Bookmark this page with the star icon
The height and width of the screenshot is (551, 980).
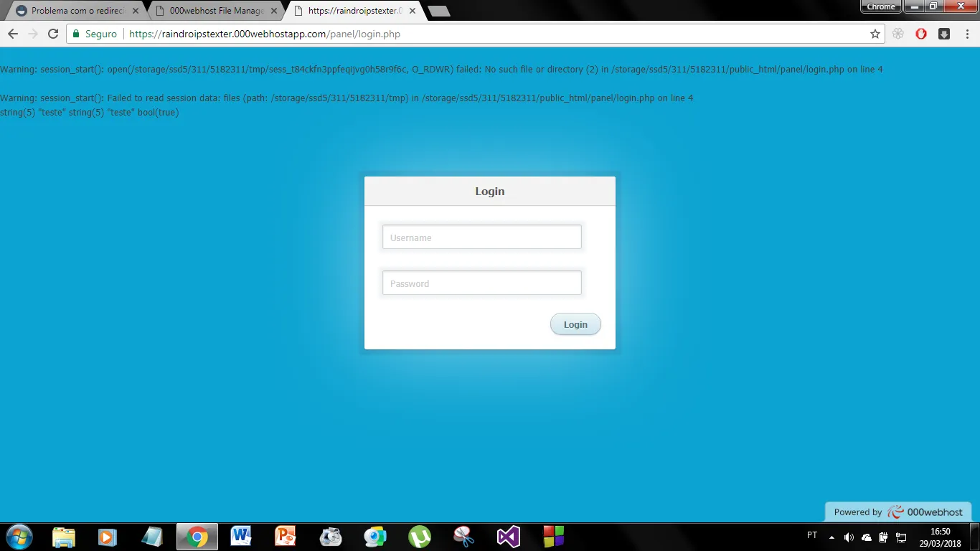tap(875, 34)
